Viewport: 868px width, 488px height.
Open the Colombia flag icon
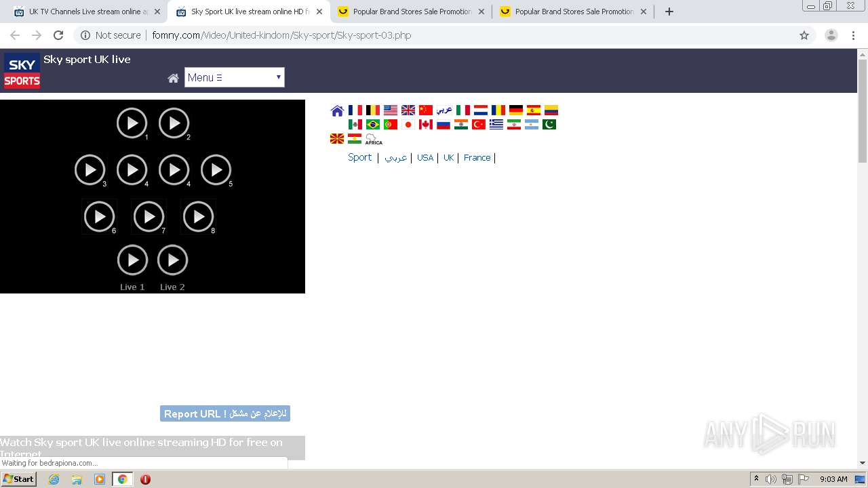click(551, 110)
